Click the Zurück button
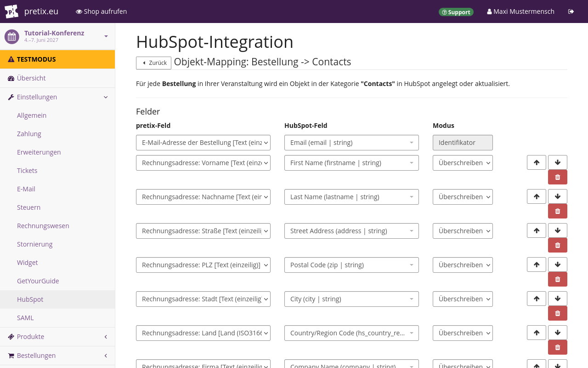 153,63
